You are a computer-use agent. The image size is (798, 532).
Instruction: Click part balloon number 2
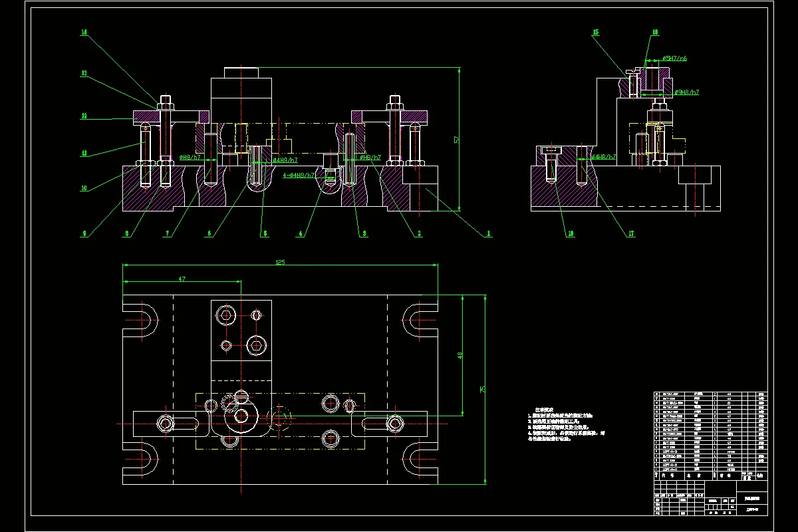[x=420, y=233]
